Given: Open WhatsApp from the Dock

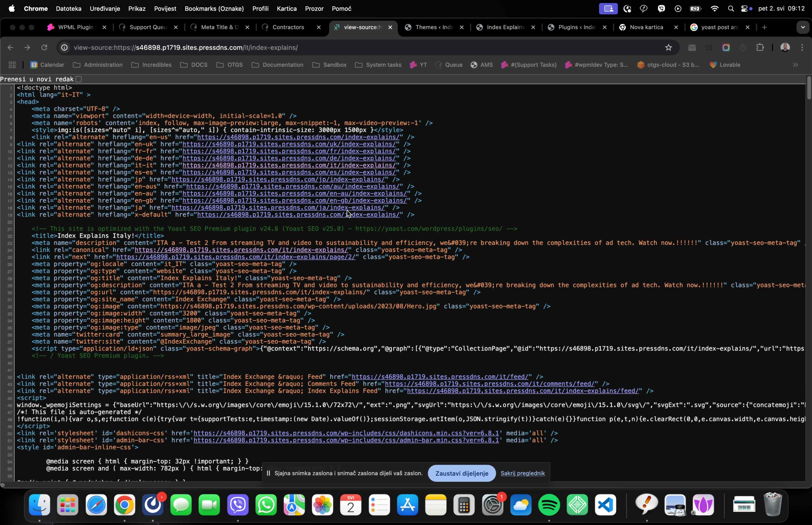Looking at the screenshot, I should 266,505.
